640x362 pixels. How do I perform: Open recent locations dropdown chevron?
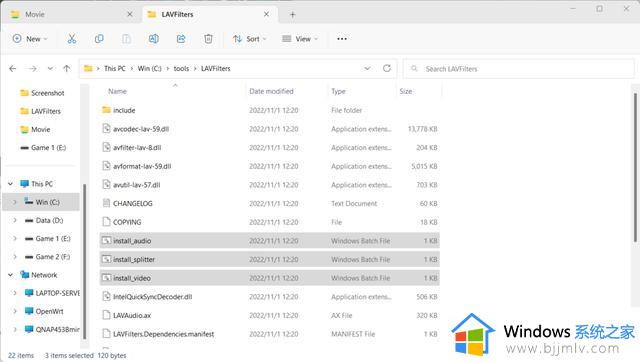coord(50,69)
